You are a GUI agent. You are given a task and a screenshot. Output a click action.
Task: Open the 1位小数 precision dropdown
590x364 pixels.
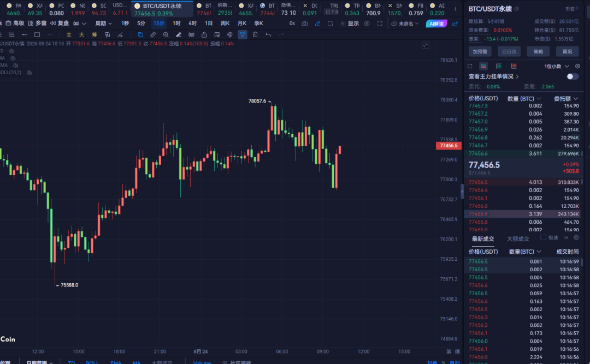pos(557,66)
